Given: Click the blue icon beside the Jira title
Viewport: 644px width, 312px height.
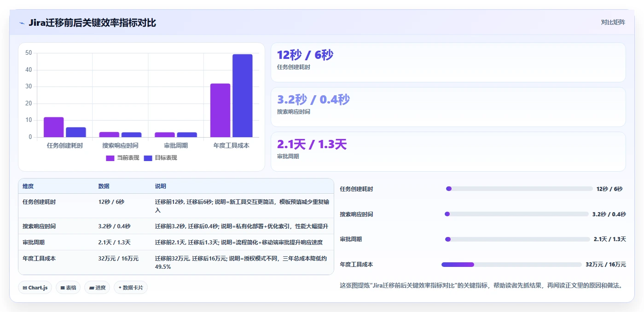Looking at the screenshot, I should coord(22,23).
